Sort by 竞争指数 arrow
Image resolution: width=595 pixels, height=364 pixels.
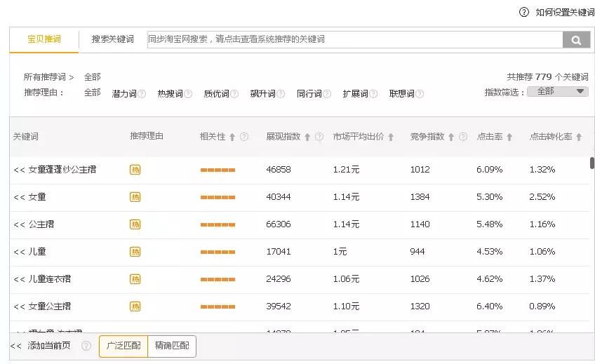[x=451, y=137]
